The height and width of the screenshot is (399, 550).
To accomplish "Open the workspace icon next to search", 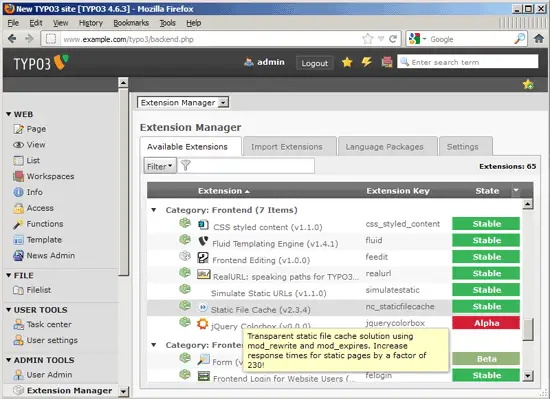I will [387, 62].
